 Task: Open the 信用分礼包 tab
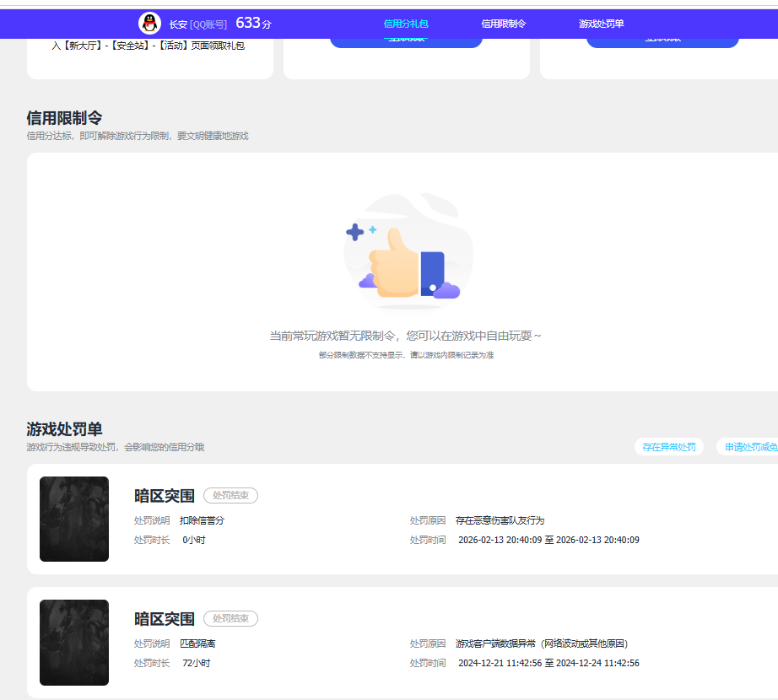tap(406, 24)
